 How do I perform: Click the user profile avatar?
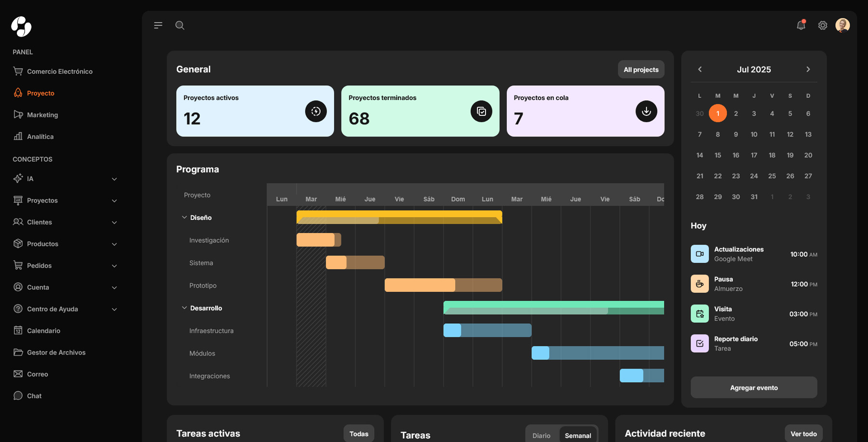(842, 25)
